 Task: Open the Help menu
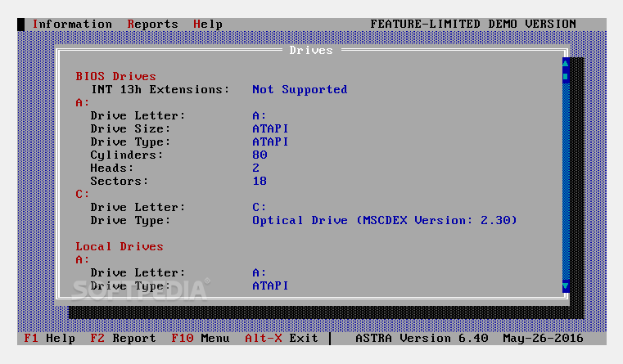coord(208,25)
